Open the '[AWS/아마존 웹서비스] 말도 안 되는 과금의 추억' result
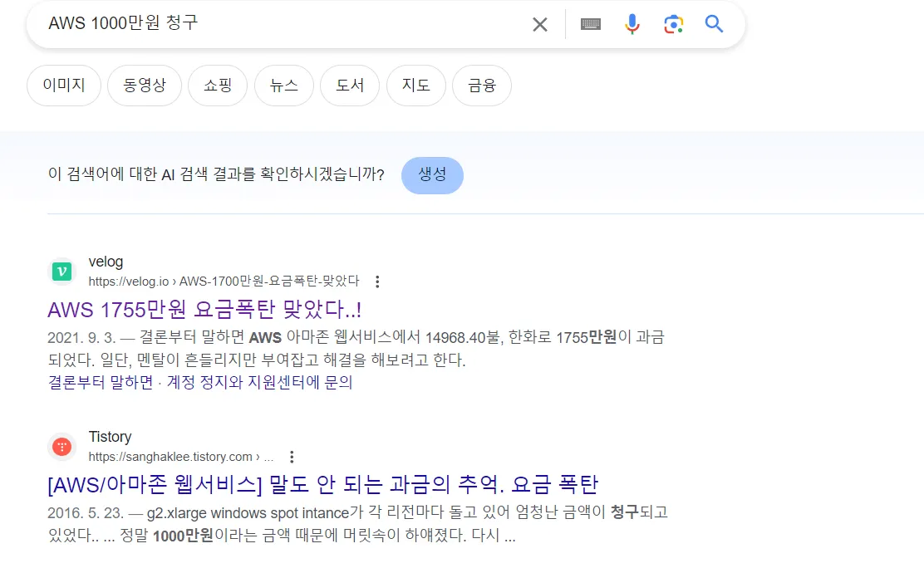This screenshot has width=924, height=568. click(323, 484)
